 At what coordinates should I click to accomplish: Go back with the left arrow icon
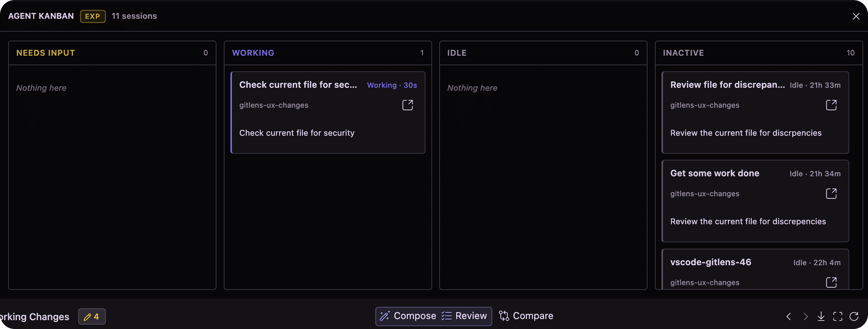click(788, 316)
